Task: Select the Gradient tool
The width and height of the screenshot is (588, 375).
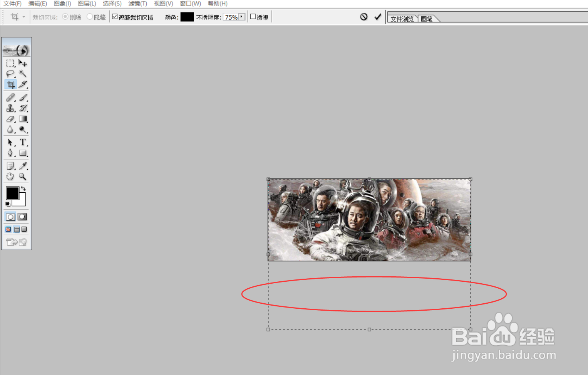Action: [x=23, y=119]
